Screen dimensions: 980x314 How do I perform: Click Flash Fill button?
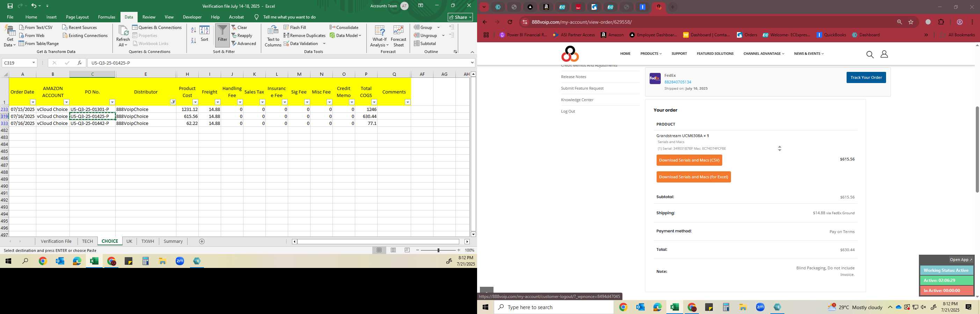[x=295, y=27]
